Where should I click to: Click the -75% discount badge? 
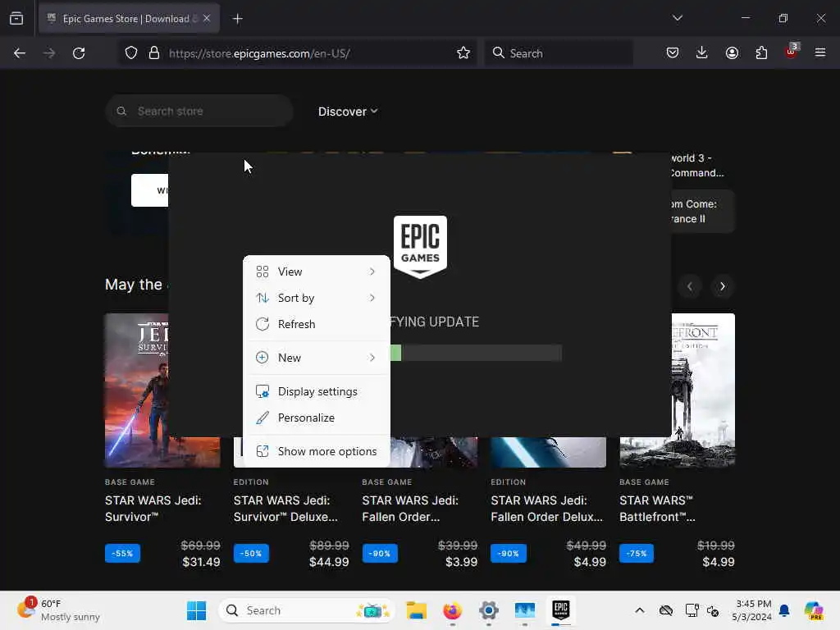(x=637, y=554)
